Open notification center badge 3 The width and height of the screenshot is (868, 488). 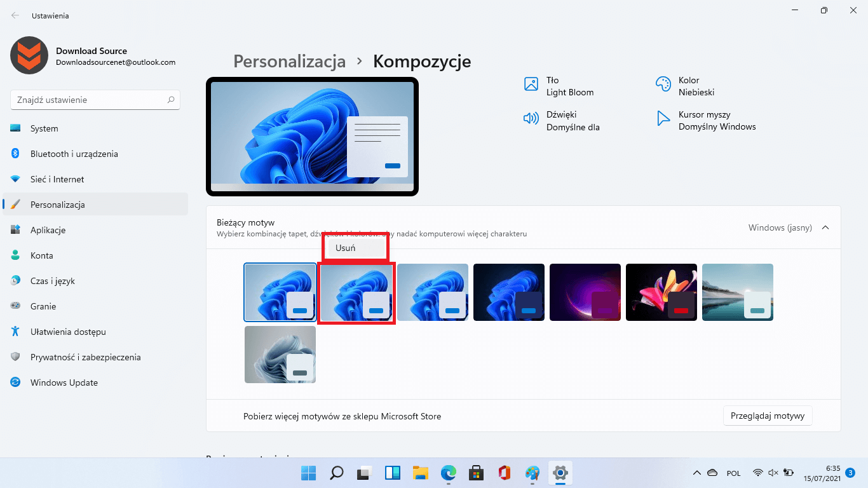[x=850, y=473]
